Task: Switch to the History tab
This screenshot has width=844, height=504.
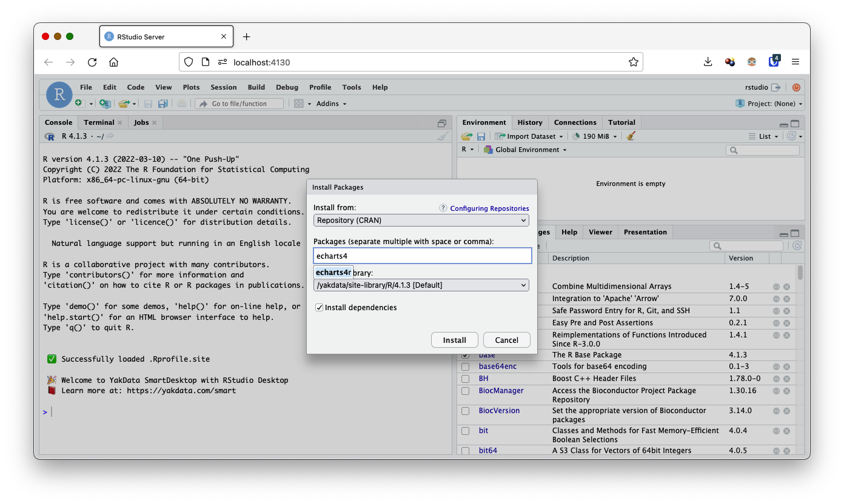Action: pyautogui.click(x=530, y=122)
